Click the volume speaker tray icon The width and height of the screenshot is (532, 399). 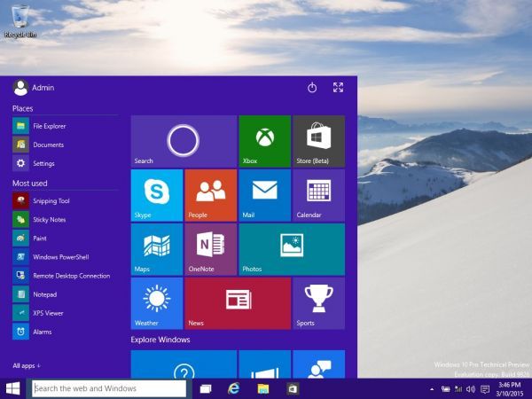click(471, 389)
